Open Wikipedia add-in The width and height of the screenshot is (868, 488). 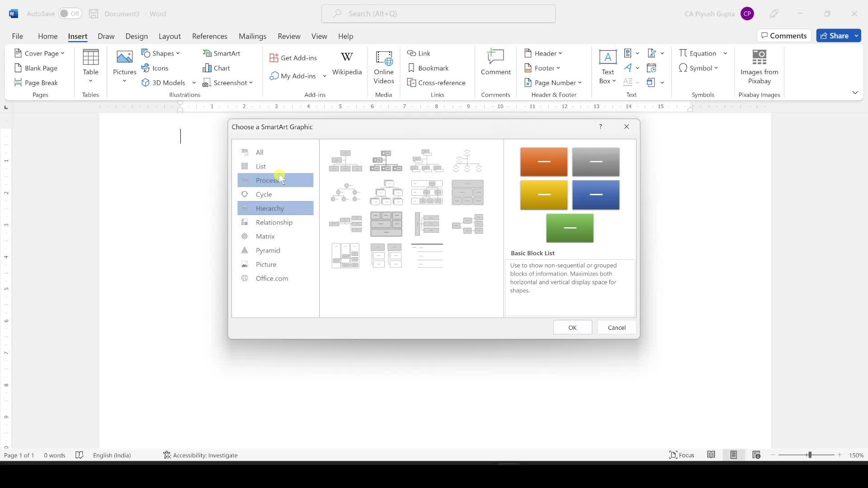[347, 63]
